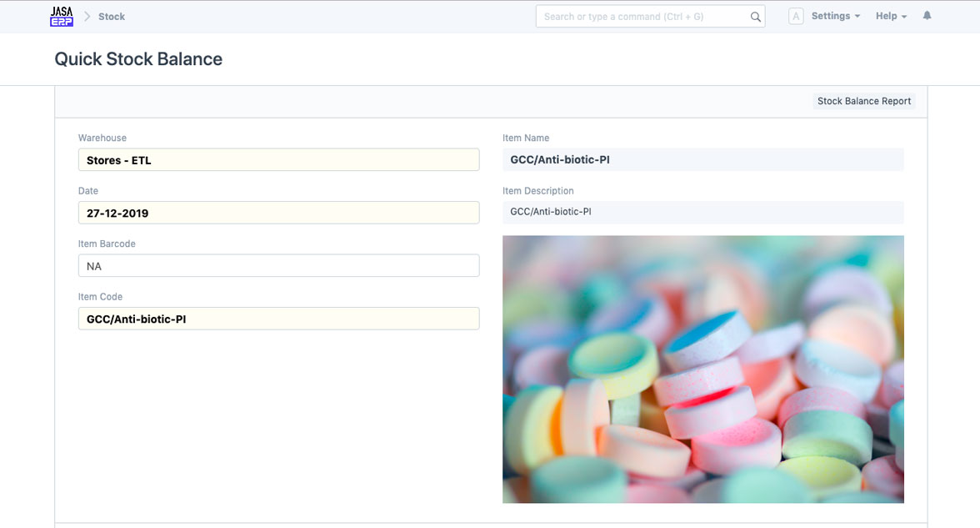This screenshot has width=980, height=528.
Task: Go to the Stock breadcrumb link
Action: click(x=112, y=17)
